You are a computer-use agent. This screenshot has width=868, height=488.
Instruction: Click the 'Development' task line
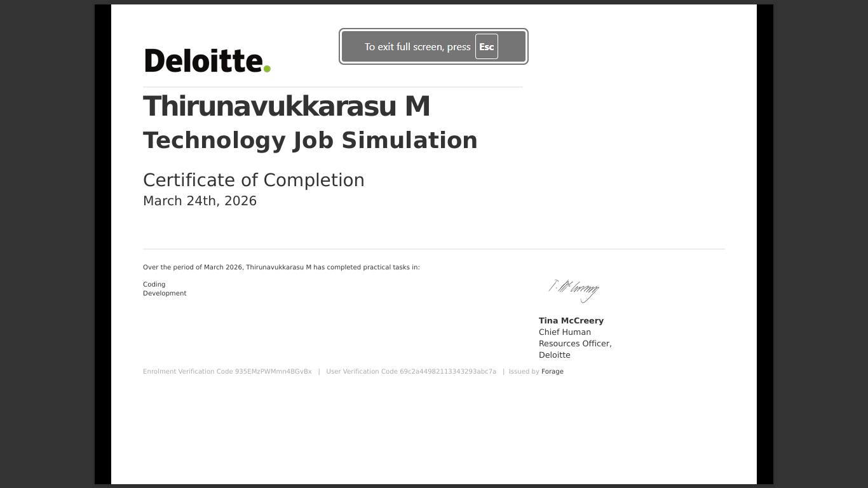[x=165, y=294]
